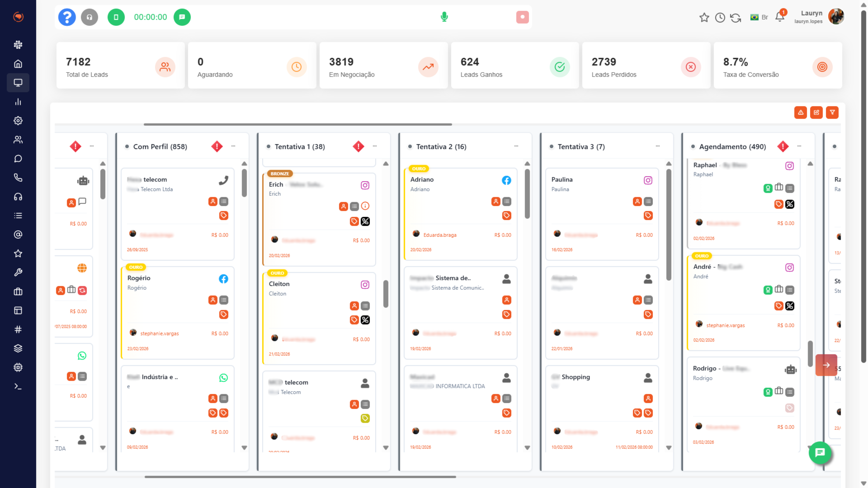Click the bot icon on Rodrigo card

tap(790, 370)
